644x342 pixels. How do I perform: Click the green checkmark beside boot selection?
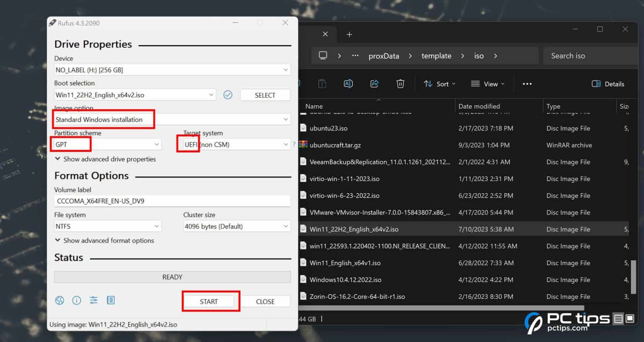pyautogui.click(x=228, y=95)
